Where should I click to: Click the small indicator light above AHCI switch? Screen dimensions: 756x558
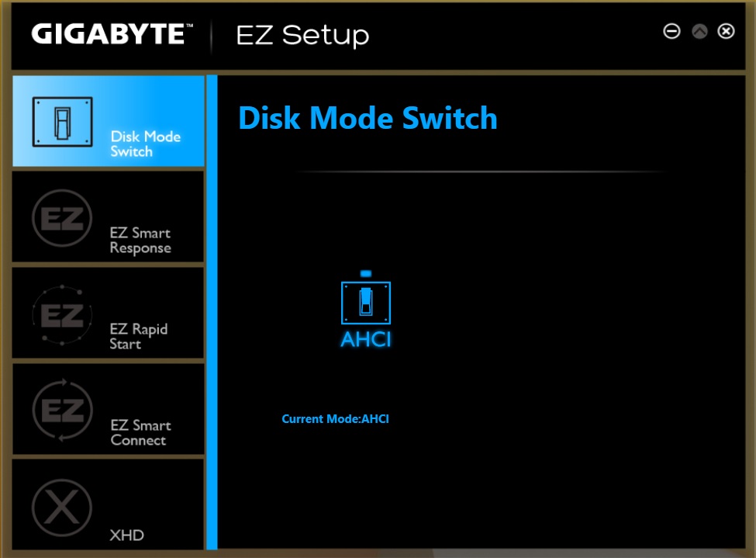[x=366, y=273]
